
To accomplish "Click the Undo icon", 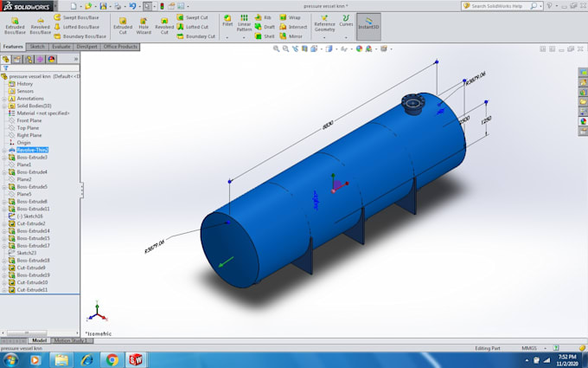I will click(132, 6).
